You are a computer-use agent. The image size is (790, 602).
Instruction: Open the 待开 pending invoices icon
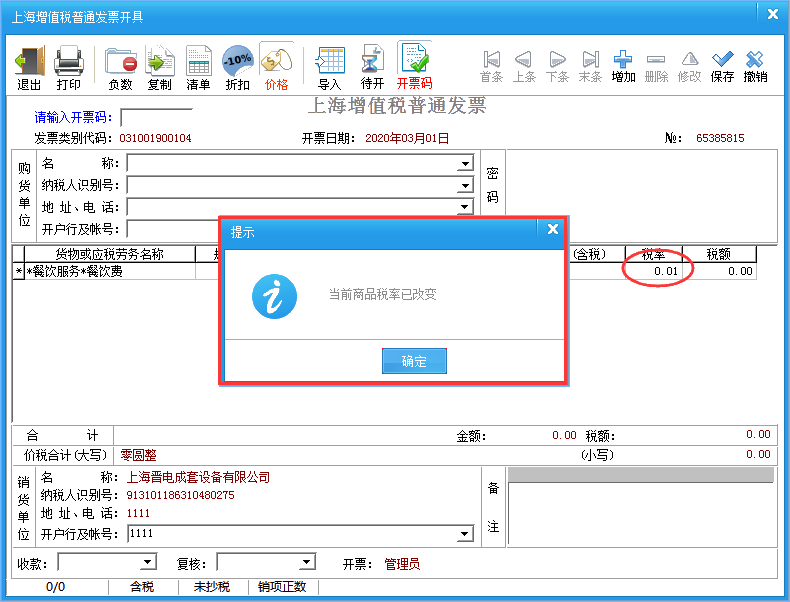pos(373,68)
